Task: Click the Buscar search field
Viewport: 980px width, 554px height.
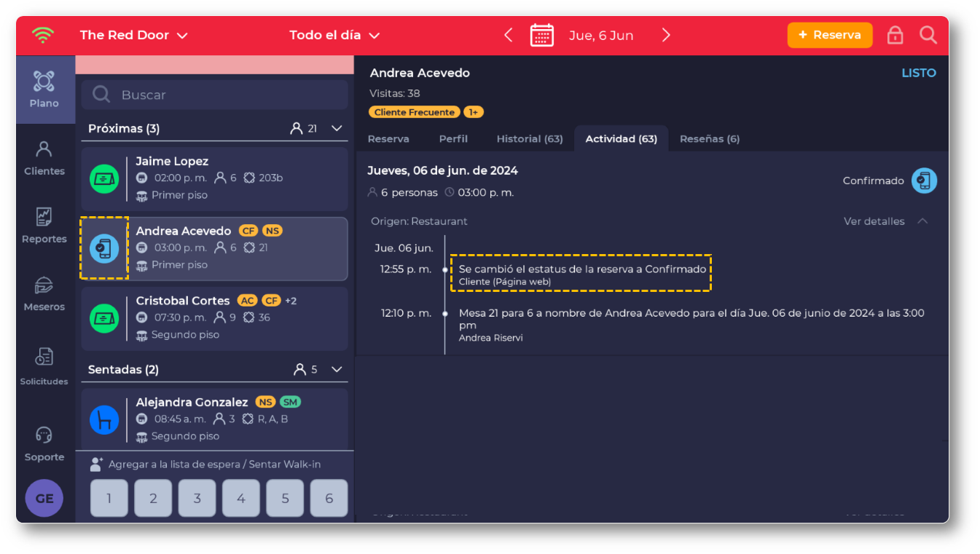Action: (215, 95)
